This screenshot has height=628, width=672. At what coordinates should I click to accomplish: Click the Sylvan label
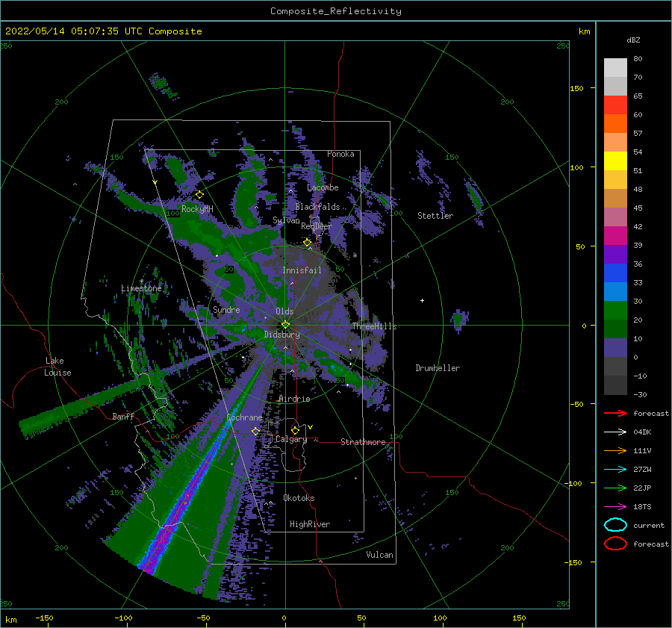[286, 221]
